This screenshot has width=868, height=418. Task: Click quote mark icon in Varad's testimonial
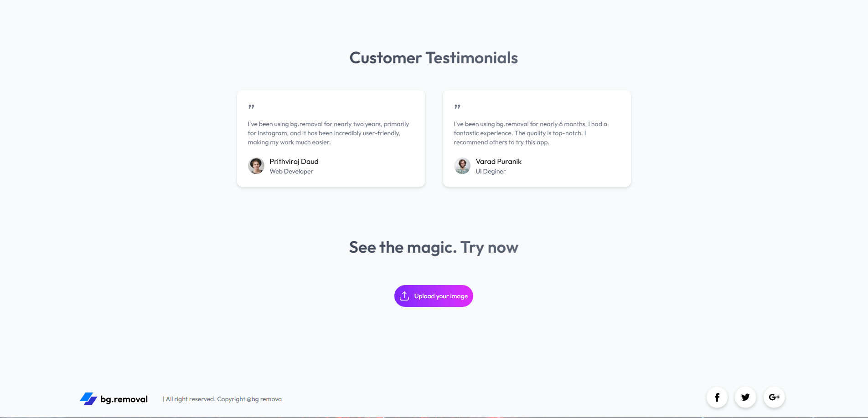pos(457,107)
